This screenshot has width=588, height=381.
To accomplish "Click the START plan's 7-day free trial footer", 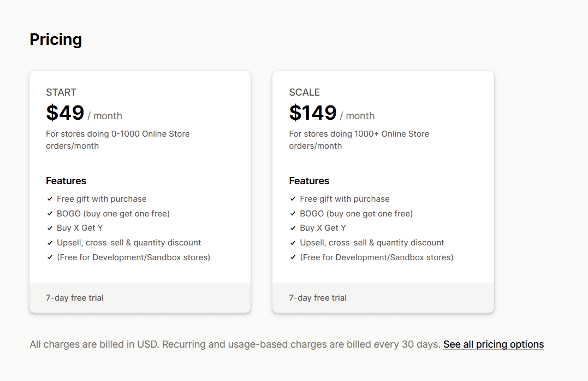I will tap(75, 298).
